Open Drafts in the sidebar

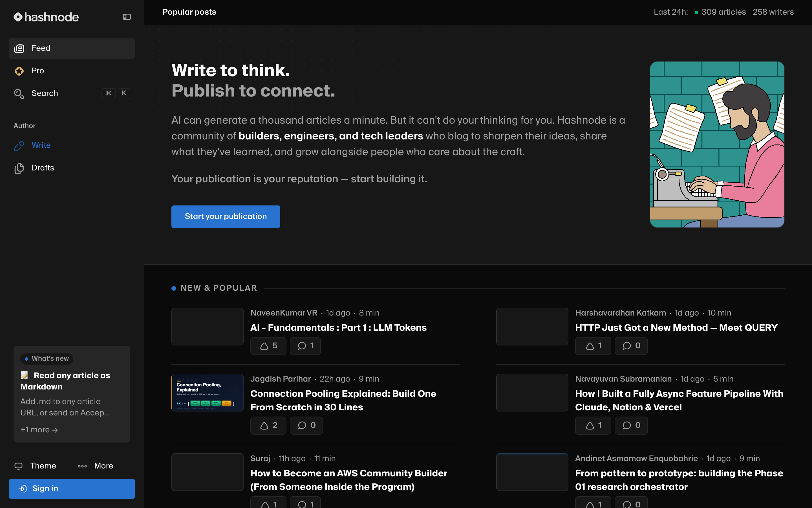coord(72,168)
